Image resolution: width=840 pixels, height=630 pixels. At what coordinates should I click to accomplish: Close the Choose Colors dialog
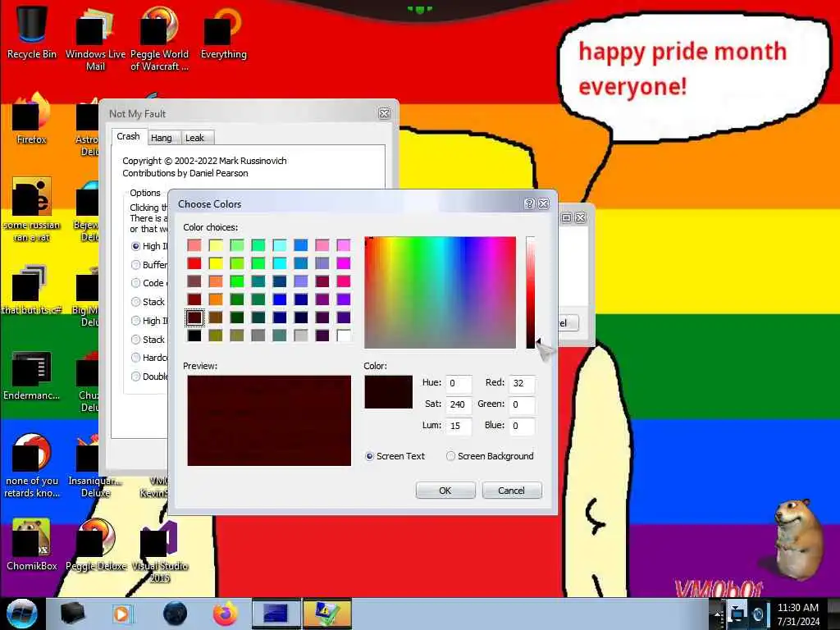tap(543, 203)
